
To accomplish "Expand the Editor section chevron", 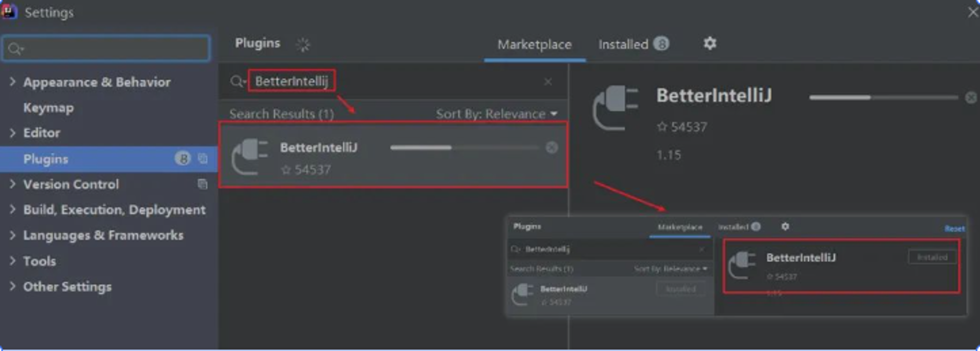I will pos(12,132).
